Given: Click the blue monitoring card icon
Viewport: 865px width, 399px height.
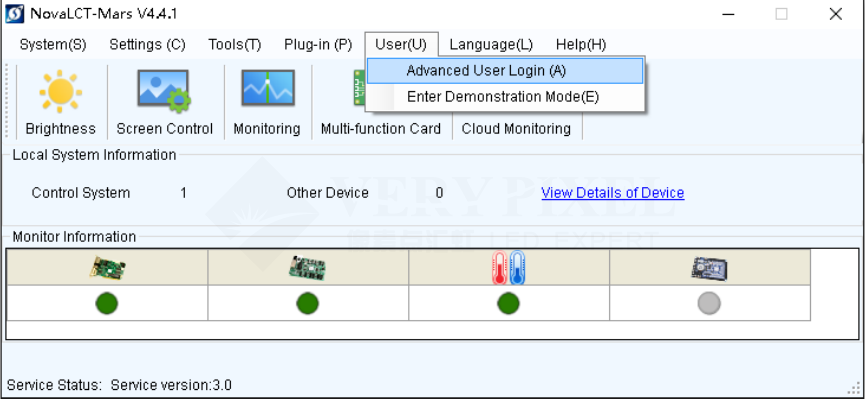Looking at the screenshot, I should [709, 268].
